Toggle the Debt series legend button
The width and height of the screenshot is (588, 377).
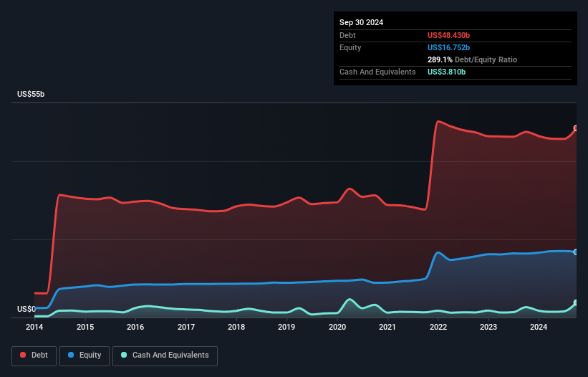pyautogui.click(x=34, y=355)
